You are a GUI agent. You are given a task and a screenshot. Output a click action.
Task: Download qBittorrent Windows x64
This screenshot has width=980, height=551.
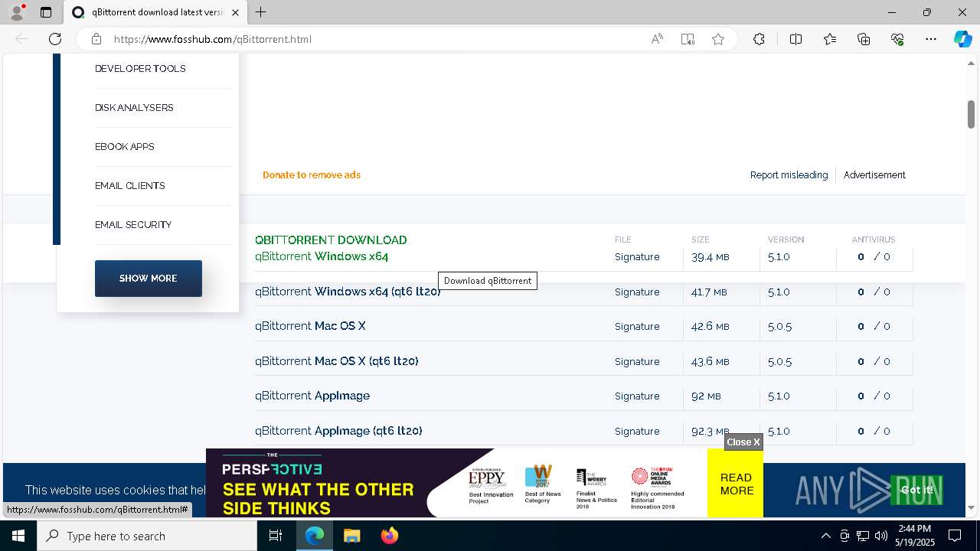322,256
